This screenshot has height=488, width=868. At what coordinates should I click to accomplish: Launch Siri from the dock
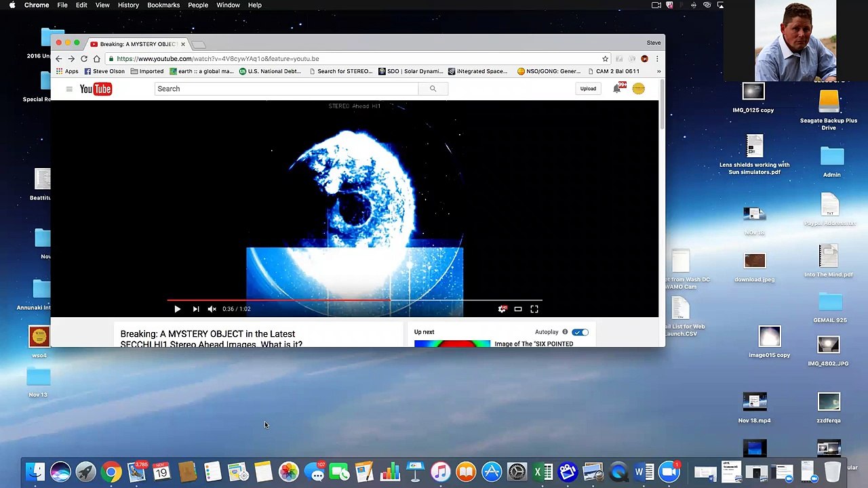(60, 472)
